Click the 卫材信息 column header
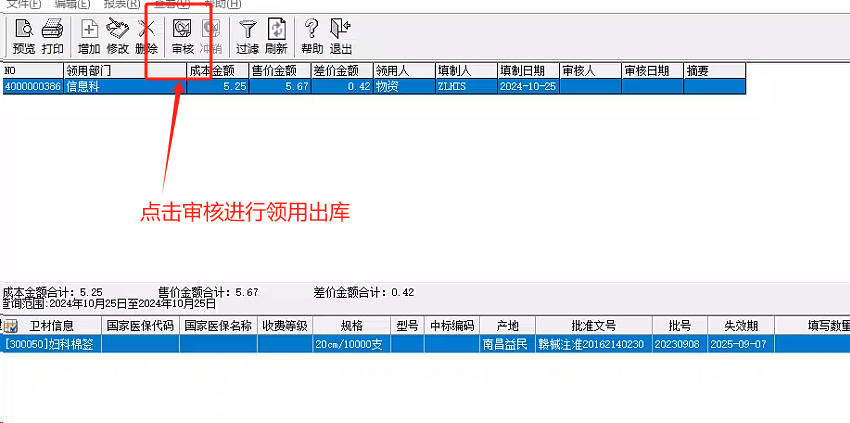The height and width of the screenshot is (423, 850). (x=52, y=326)
